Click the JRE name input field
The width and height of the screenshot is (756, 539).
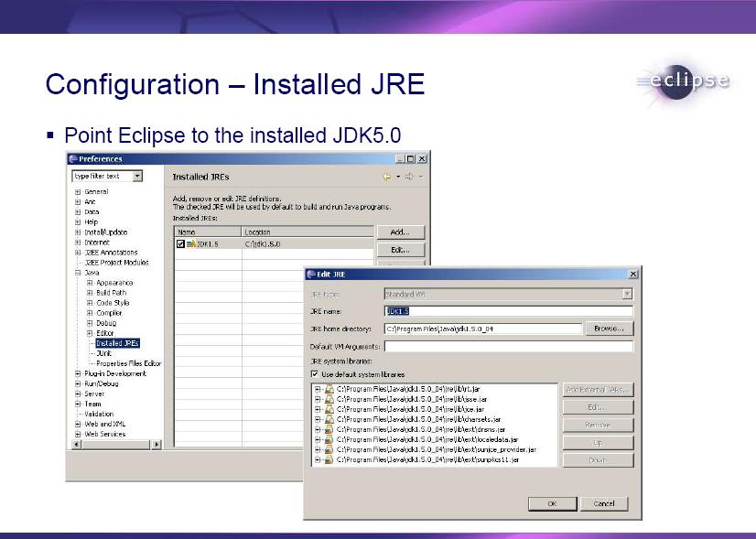[x=509, y=311]
